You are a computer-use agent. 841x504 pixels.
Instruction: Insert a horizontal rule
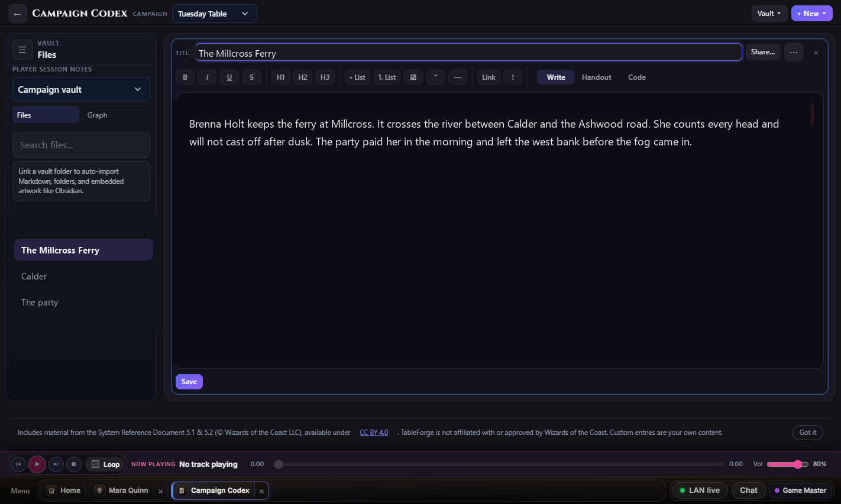click(x=458, y=77)
